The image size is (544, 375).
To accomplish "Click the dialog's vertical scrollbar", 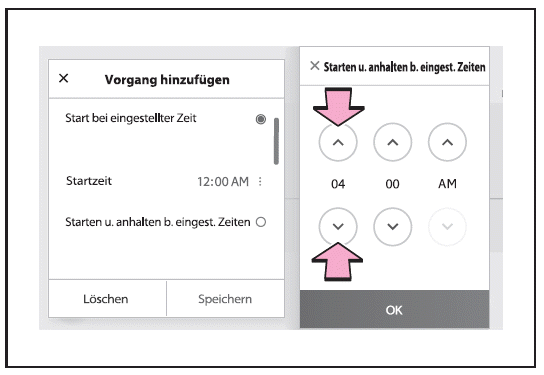I will pyautogui.click(x=276, y=141).
